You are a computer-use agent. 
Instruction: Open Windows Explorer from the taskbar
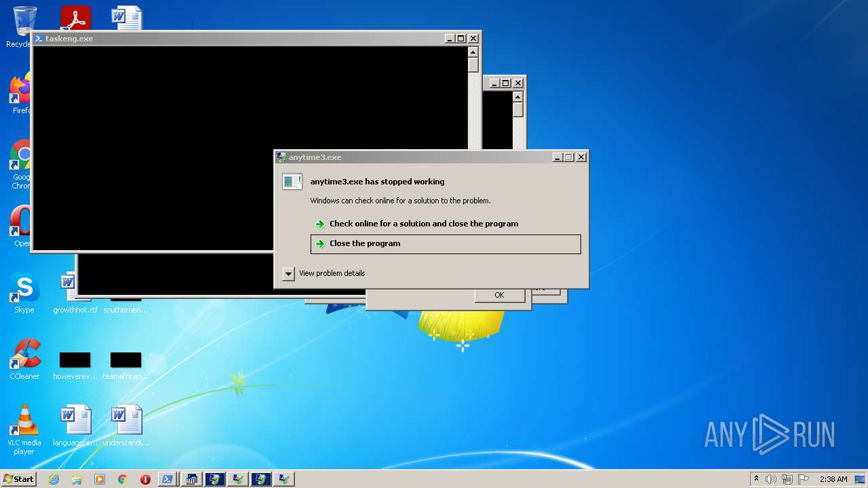(77, 479)
